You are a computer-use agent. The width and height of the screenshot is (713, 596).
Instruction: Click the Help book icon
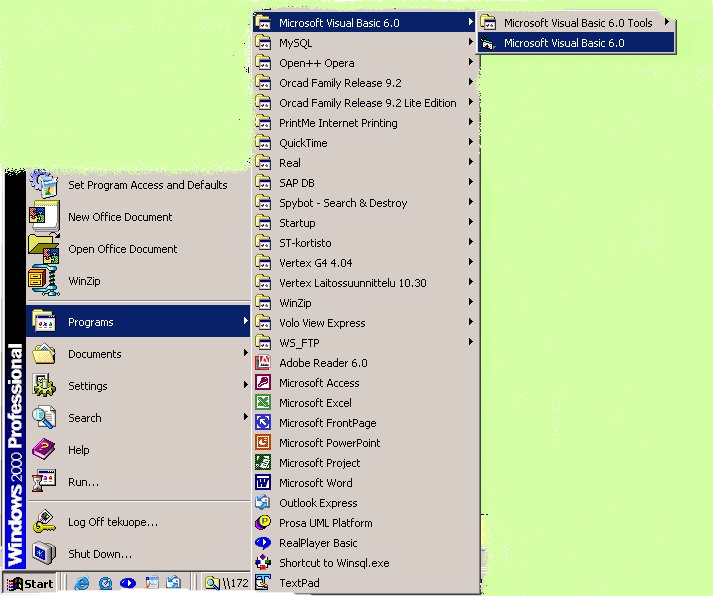(44, 450)
